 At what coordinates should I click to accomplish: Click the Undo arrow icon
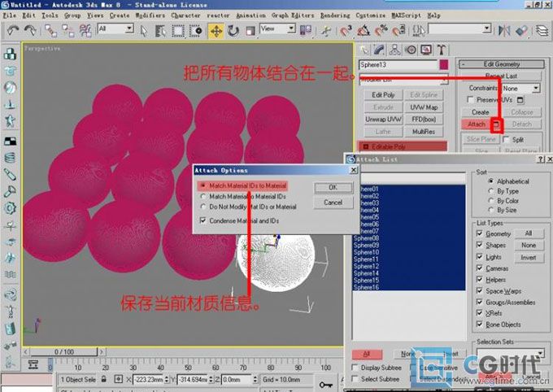pos(13,31)
